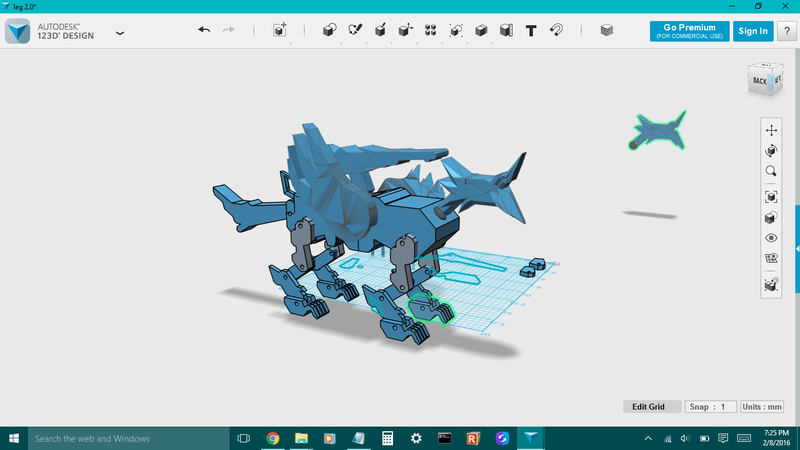Open the Material tool
The width and height of the screenshot is (800, 450).
tap(607, 30)
